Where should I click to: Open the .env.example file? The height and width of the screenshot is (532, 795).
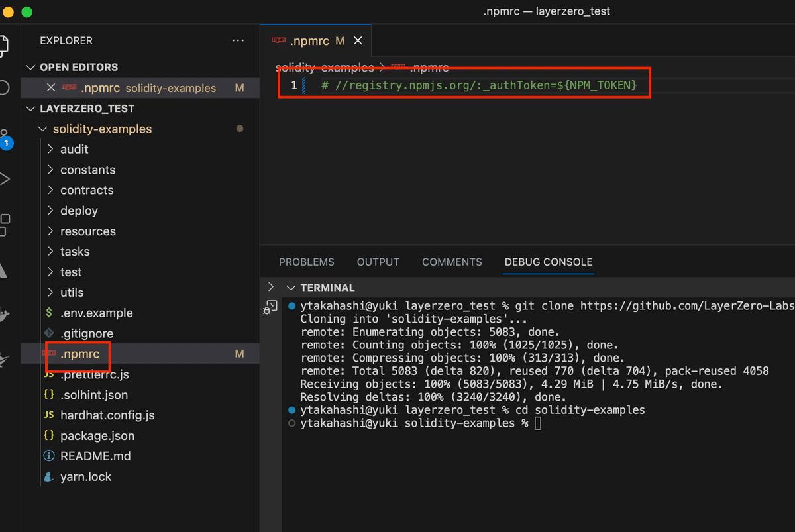97,313
